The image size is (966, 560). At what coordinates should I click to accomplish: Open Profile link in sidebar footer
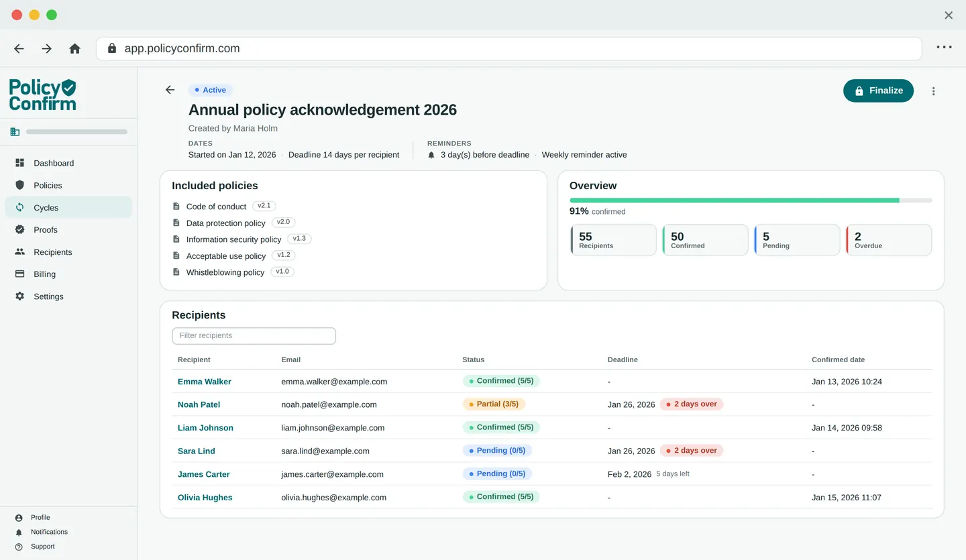(x=40, y=518)
